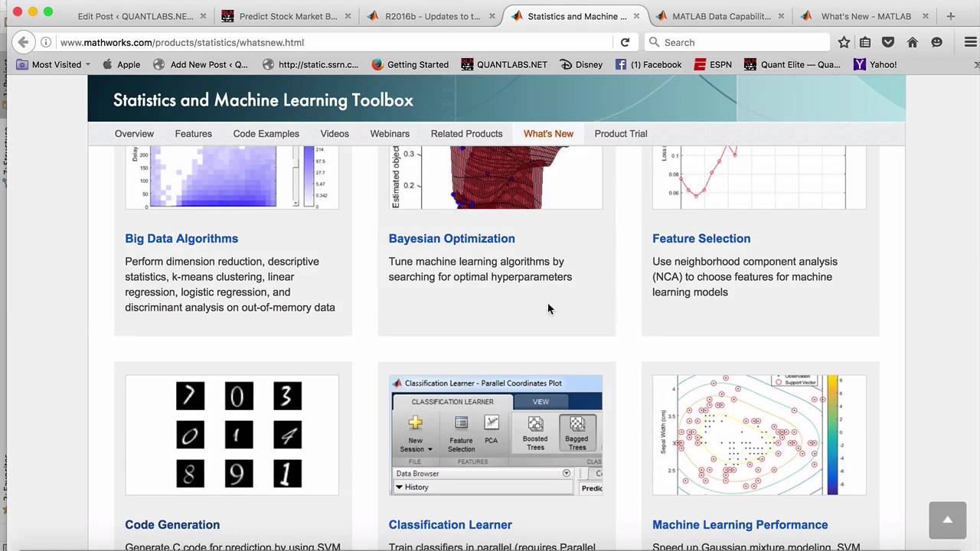Open the Related Products section tab
This screenshot has height=551, width=980.
(466, 134)
